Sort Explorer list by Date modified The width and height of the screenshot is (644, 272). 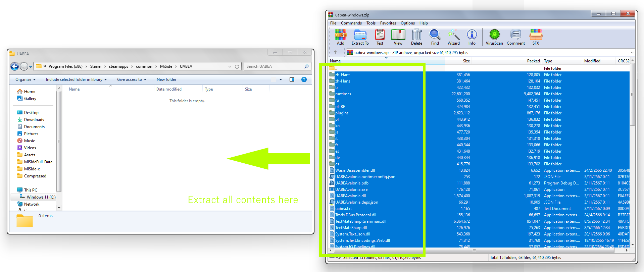click(178, 89)
